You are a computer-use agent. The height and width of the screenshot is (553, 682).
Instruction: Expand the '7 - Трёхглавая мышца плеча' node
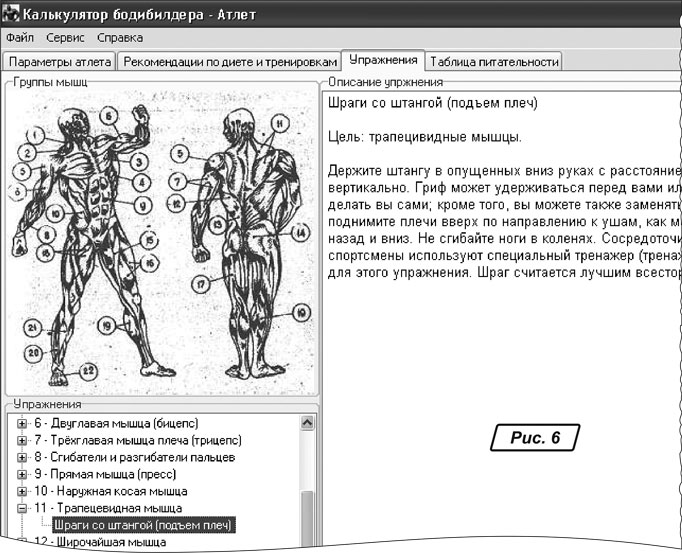click(22, 440)
